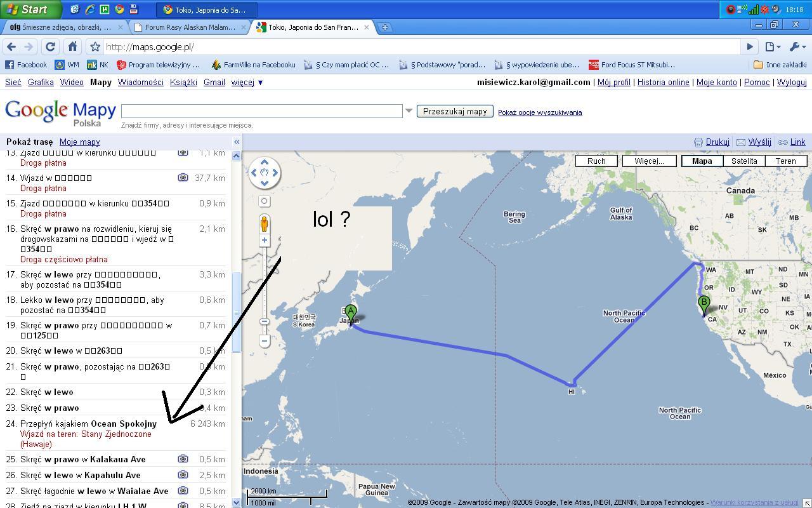Viewport: 812px width, 508px height.
Task: Open a new tab with the plus button
Action: point(384,27)
